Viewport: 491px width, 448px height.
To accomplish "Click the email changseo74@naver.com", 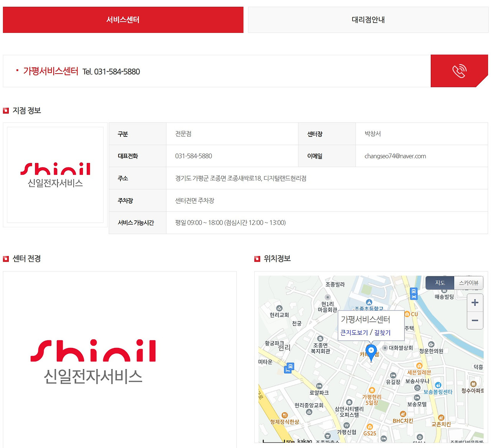I will tap(395, 156).
